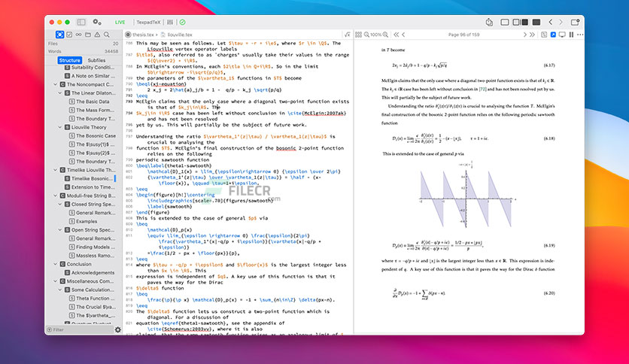Click the share/export icon in titlebar
Image resolution: width=629 pixels, height=364 pixels.
click(x=489, y=22)
